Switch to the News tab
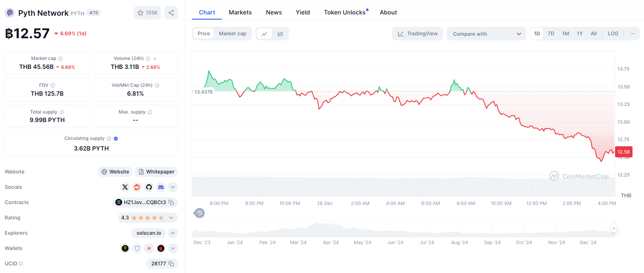 coord(274,12)
